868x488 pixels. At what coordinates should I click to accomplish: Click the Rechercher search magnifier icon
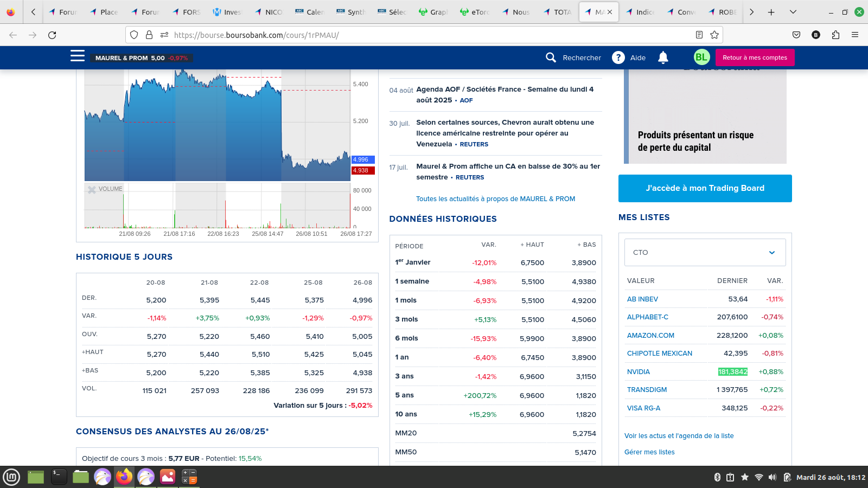click(551, 57)
